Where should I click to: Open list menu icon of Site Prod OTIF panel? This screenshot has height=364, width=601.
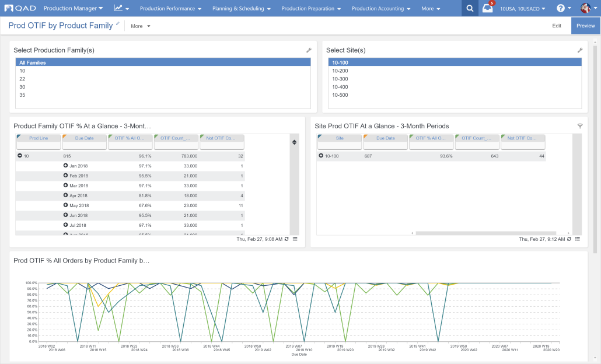click(x=577, y=239)
